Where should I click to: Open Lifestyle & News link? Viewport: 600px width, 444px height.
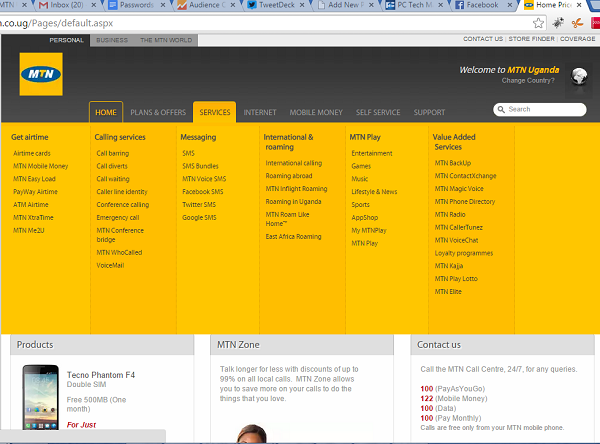coord(374,192)
